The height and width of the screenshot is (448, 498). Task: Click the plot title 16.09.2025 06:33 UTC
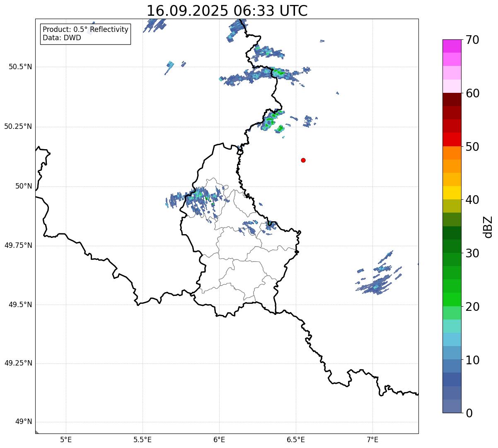point(227,10)
